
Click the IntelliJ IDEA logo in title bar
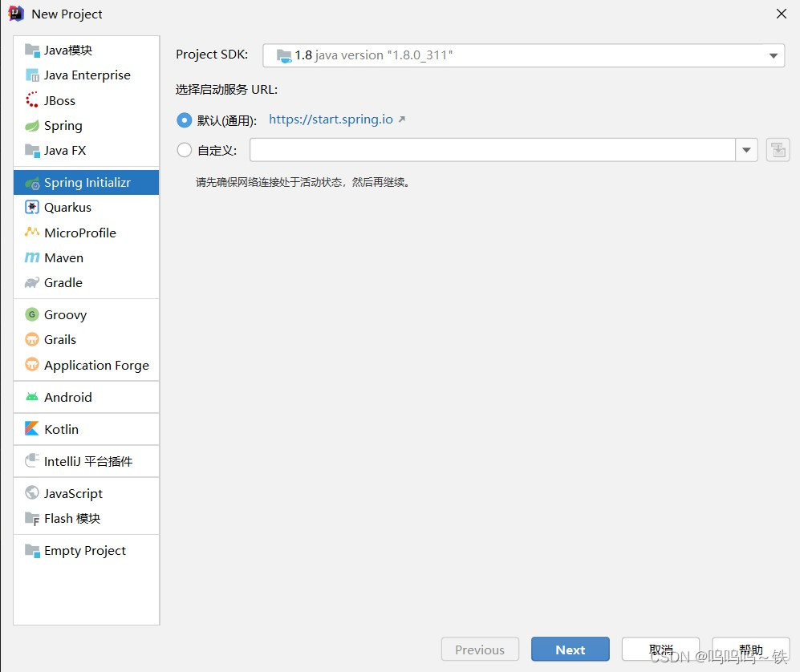pyautogui.click(x=16, y=14)
